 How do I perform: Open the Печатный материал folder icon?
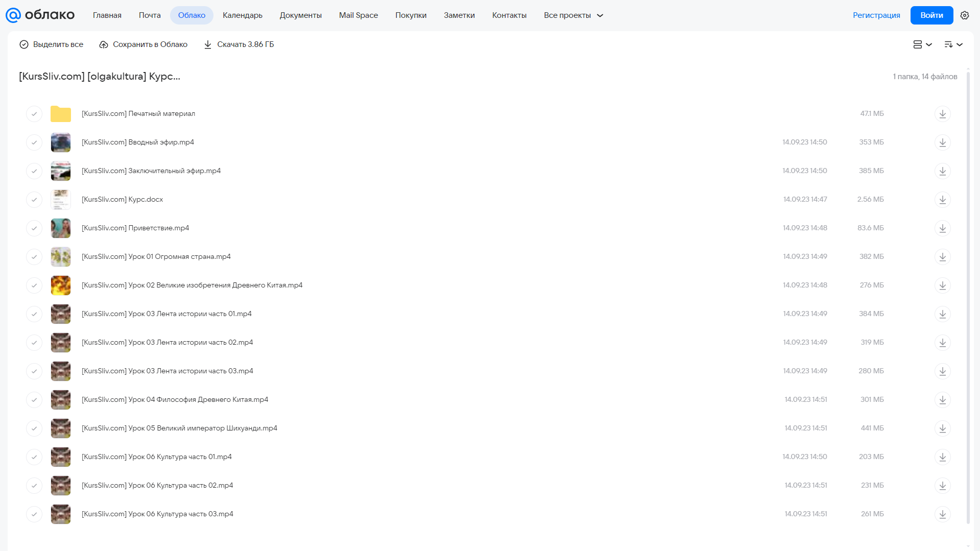[x=61, y=114]
